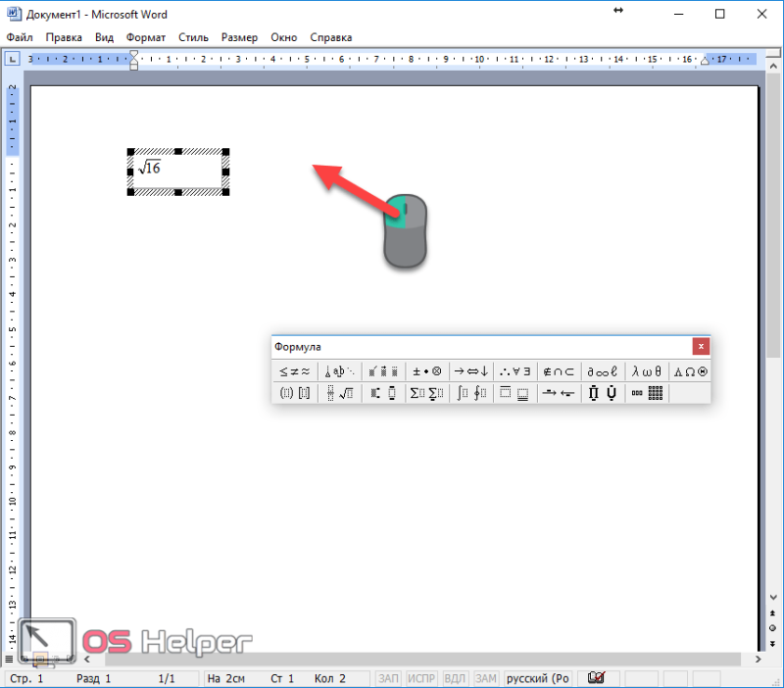Screen dimensions: 784x688
Task: Open logical symbols palette (∴ ∀ ∃)
Action: 515,371
